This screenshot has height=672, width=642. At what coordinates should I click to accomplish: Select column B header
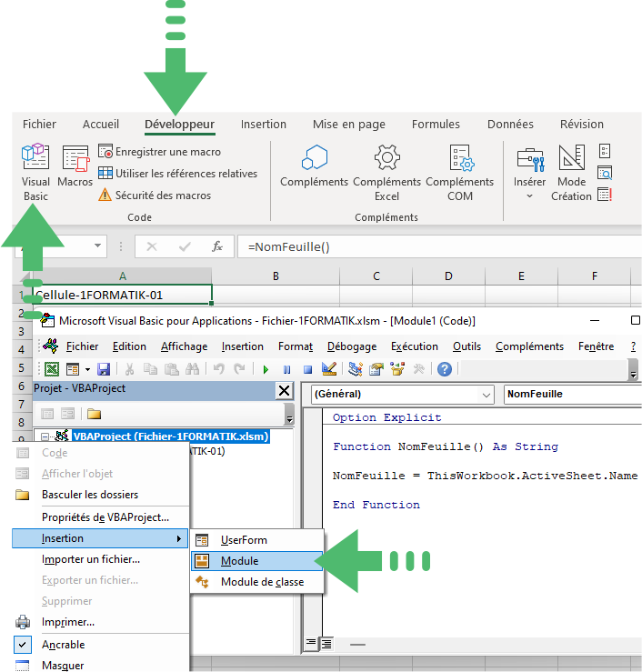[x=276, y=276]
